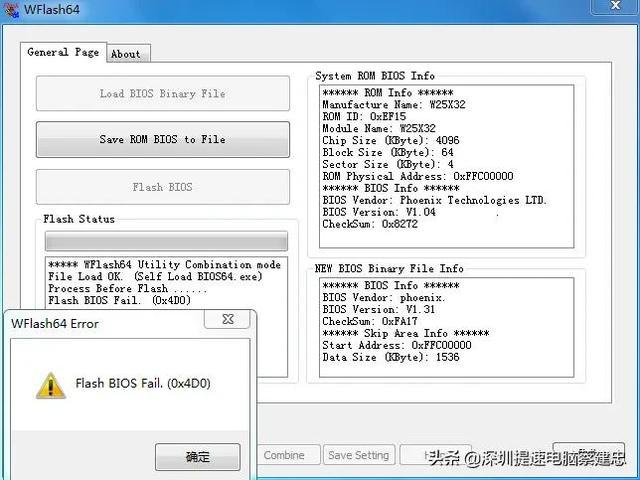The image size is (640, 480).
Task: Click inside NEW BIOS Binary File Info box
Action: point(447,327)
